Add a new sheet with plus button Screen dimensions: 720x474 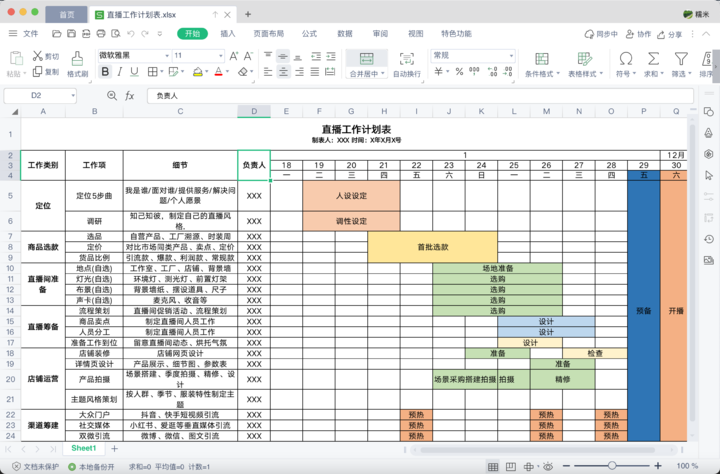tap(114, 449)
